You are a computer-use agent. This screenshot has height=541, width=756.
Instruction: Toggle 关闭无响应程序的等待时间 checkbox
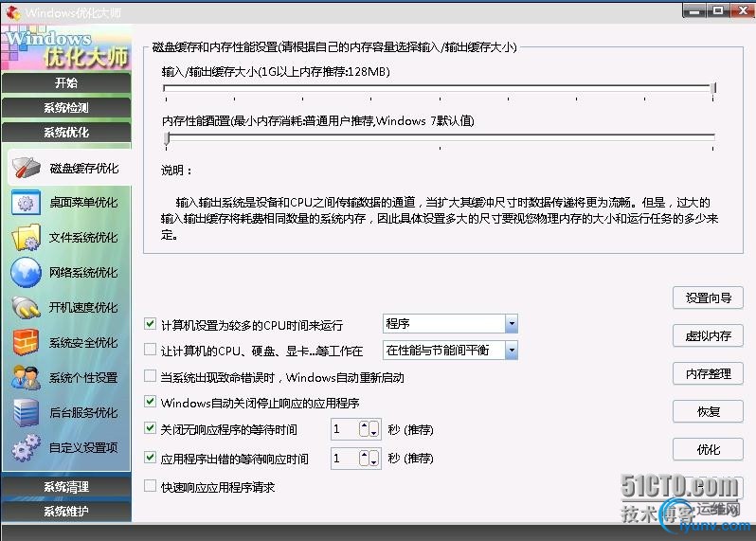[x=150, y=427]
